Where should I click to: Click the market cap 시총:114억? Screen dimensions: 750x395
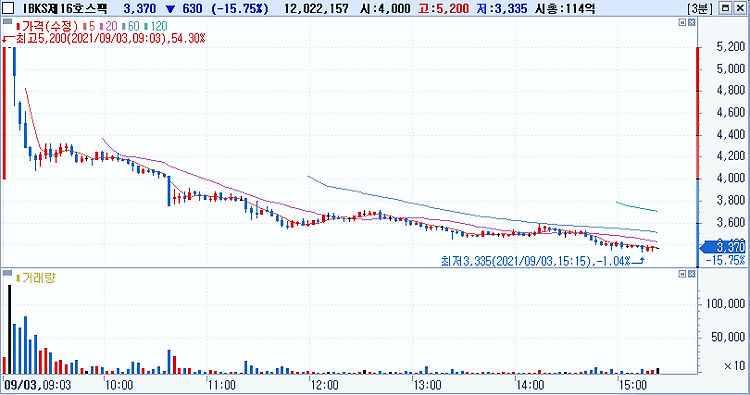(x=565, y=9)
